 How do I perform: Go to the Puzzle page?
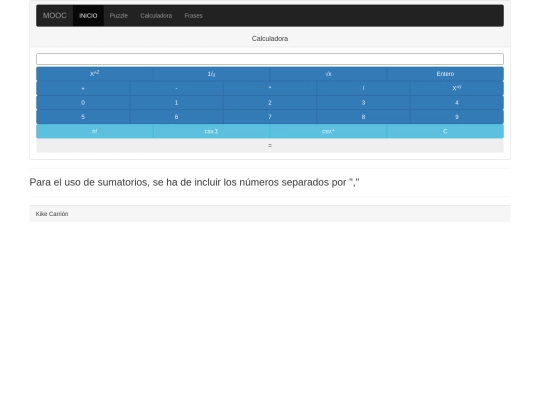[x=119, y=15]
